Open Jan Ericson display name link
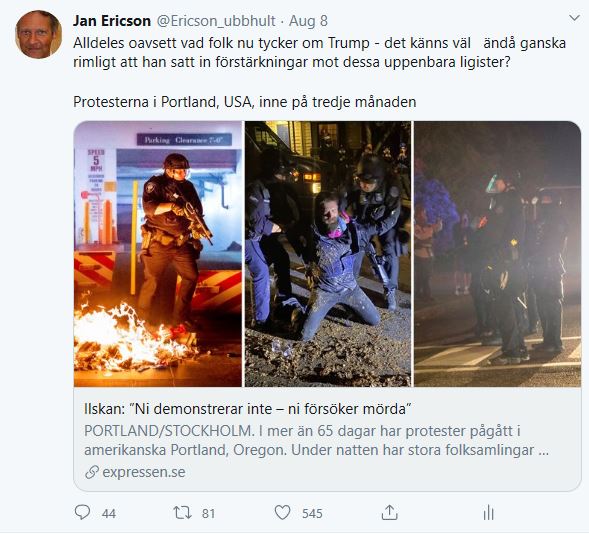Image resolution: width=589 pixels, height=534 pixels. (112, 21)
